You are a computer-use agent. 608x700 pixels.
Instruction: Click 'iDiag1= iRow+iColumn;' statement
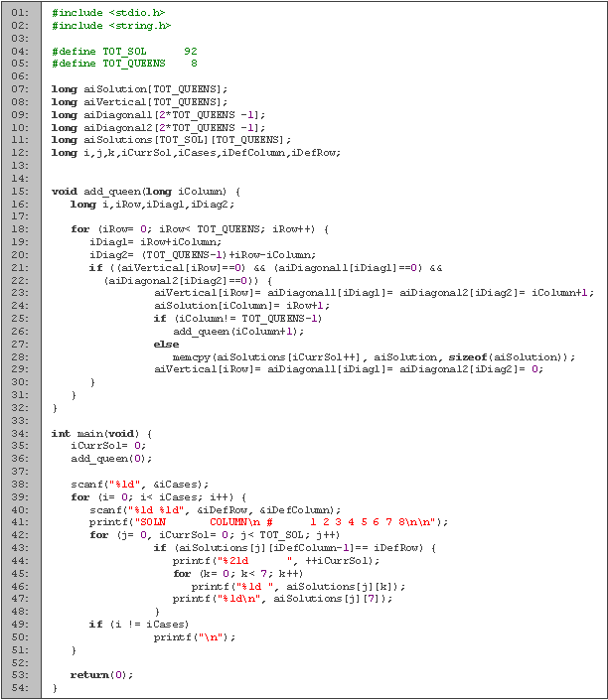155,241
